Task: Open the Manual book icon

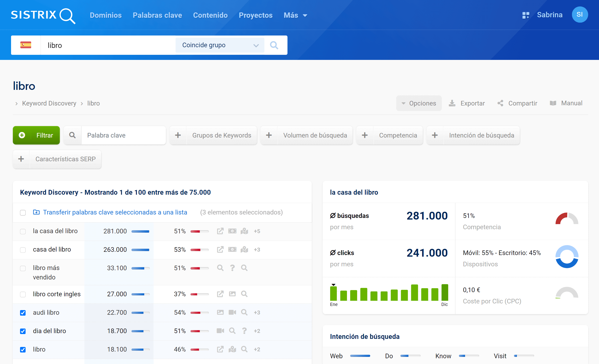Action: [x=553, y=103]
